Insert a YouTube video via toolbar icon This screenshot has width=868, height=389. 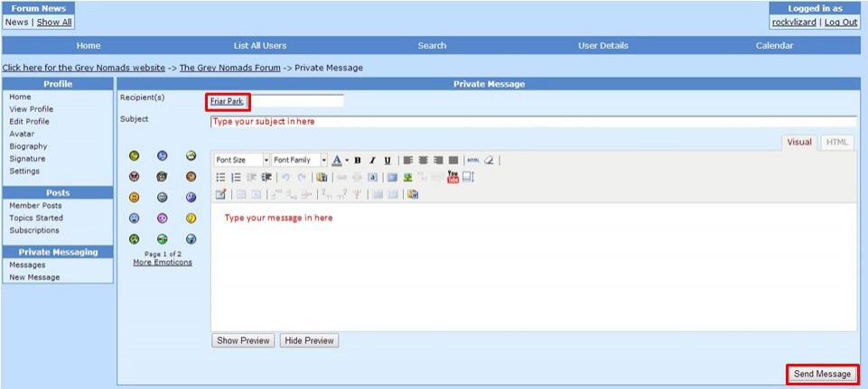453,177
